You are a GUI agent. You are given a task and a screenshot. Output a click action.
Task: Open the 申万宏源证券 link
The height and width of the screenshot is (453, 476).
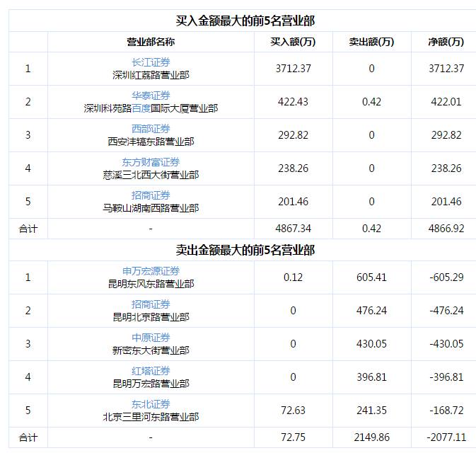pyautogui.click(x=151, y=271)
